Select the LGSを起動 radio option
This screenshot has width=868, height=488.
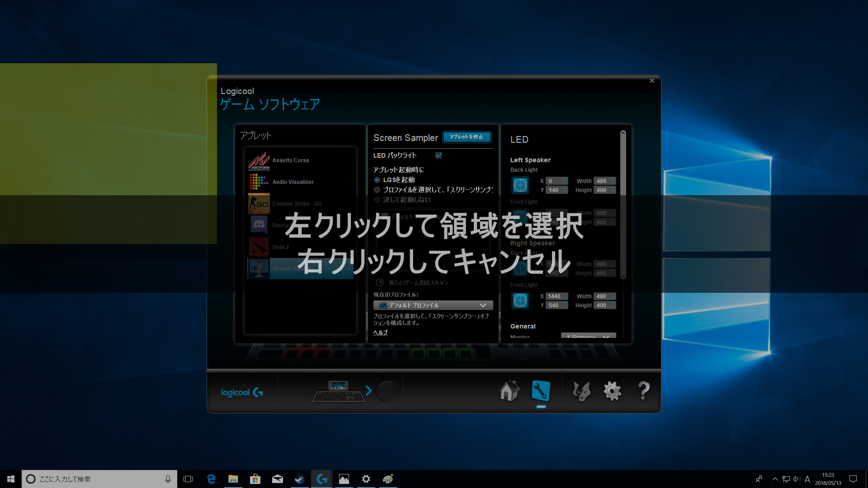click(x=377, y=180)
